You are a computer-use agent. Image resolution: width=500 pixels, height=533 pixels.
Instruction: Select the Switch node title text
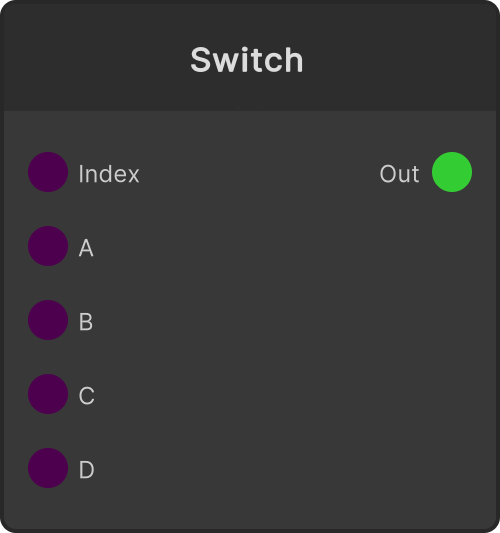click(246, 60)
